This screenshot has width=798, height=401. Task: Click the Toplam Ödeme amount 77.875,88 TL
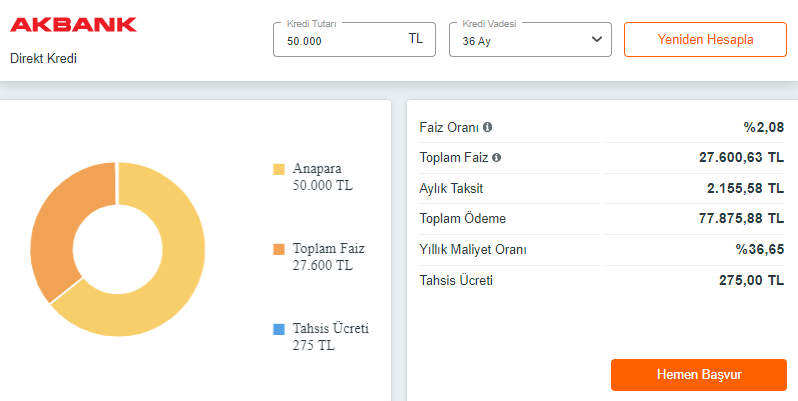click(x=731, y=218)
